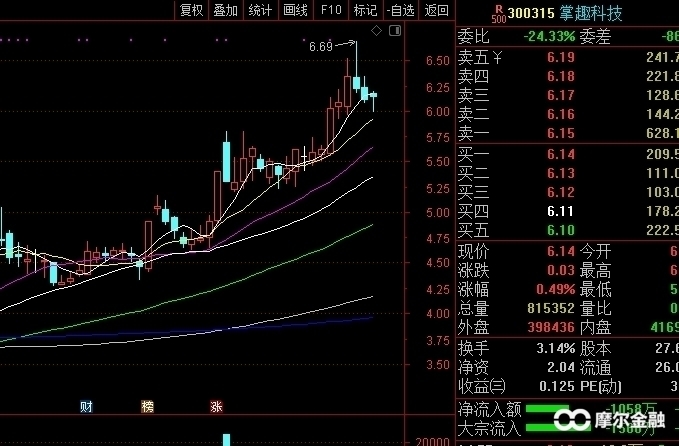Click the 财 marker on chart
Viewport: 679px width, 446px height.
(x=86, y=407)
